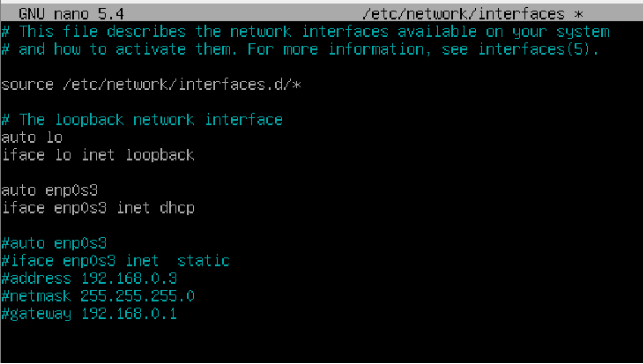The image size is (643, 364).
Task: Click the 'auto lo' line
Action: [32, 137]
